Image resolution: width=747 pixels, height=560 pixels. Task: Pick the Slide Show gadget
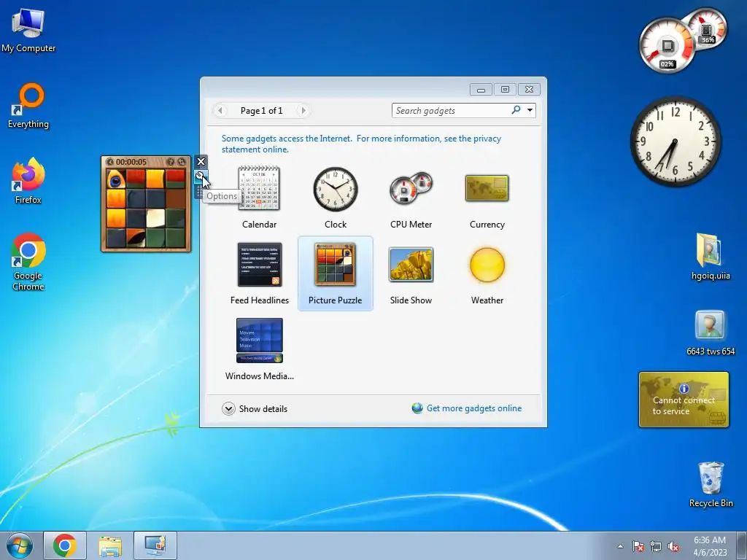pos(411,273)
